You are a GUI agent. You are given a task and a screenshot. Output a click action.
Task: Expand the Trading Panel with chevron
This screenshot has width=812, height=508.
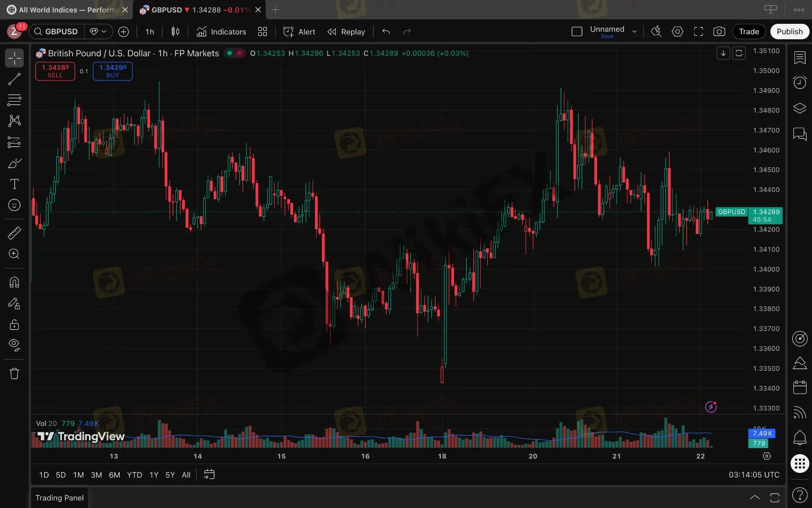click(x=754, y=497)
